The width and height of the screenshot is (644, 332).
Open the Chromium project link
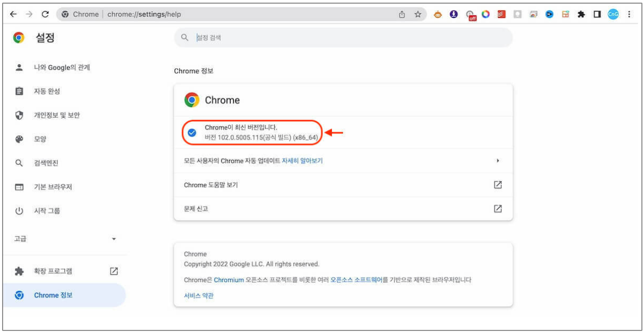point(229,280)
